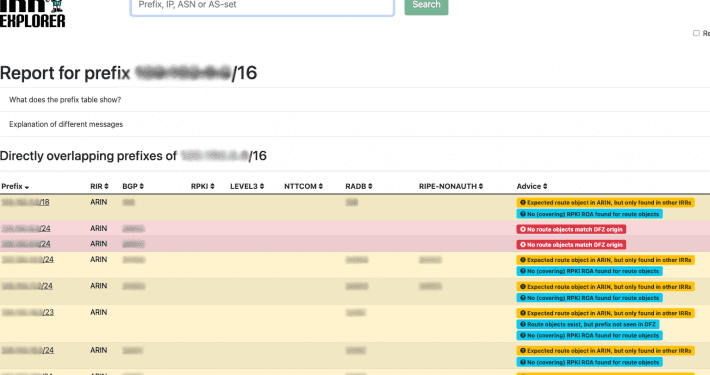710x375 pixels.
Task: Click 'Route objects exist, but prefix not seen in DFZ' badge
Action: coord(588,324)
